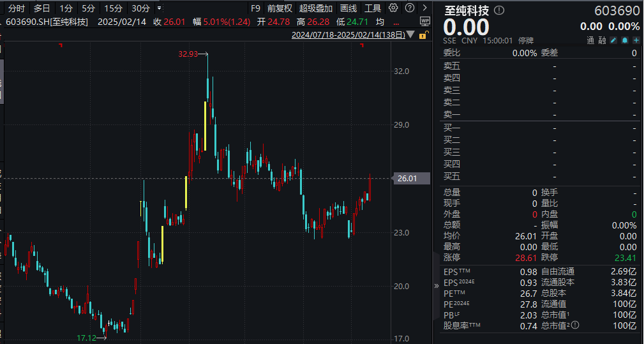Open more time periods dropdown after 30分
Viewport: 644px width, 344px height.
[x=159, y=8]
